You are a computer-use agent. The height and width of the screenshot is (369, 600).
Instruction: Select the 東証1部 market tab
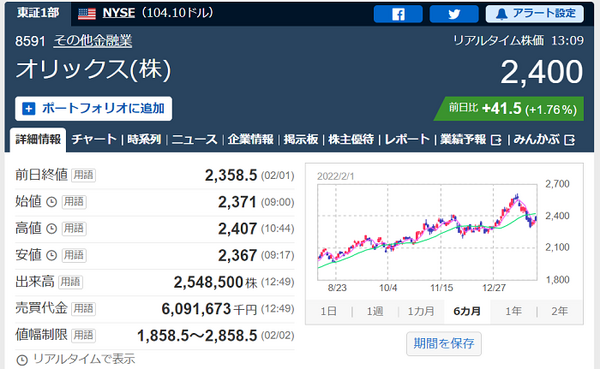38,13
